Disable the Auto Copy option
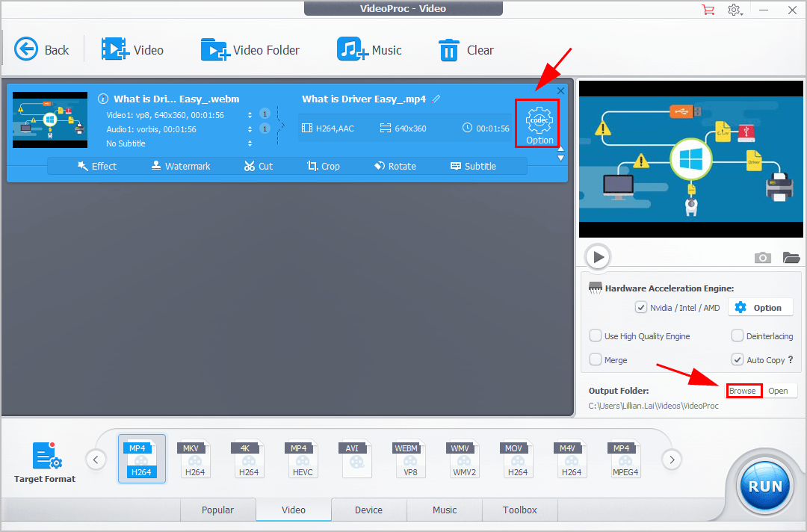807x532 pixels. [x=736, y=359]
